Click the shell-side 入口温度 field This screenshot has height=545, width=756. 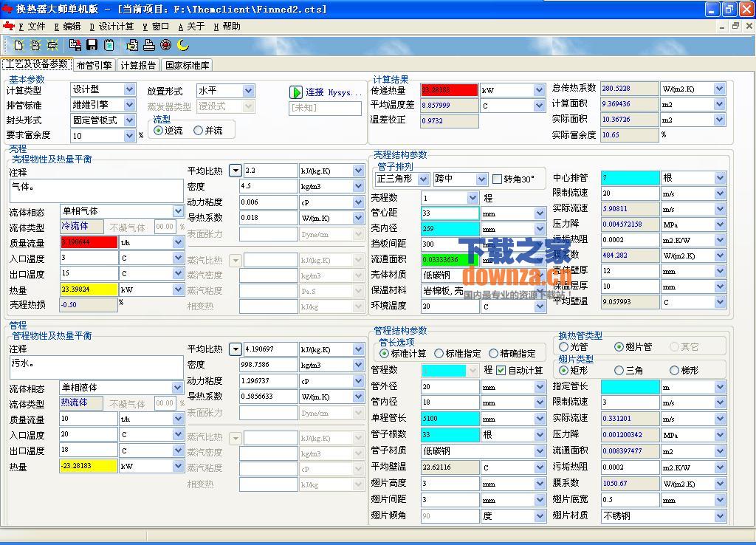89,258
